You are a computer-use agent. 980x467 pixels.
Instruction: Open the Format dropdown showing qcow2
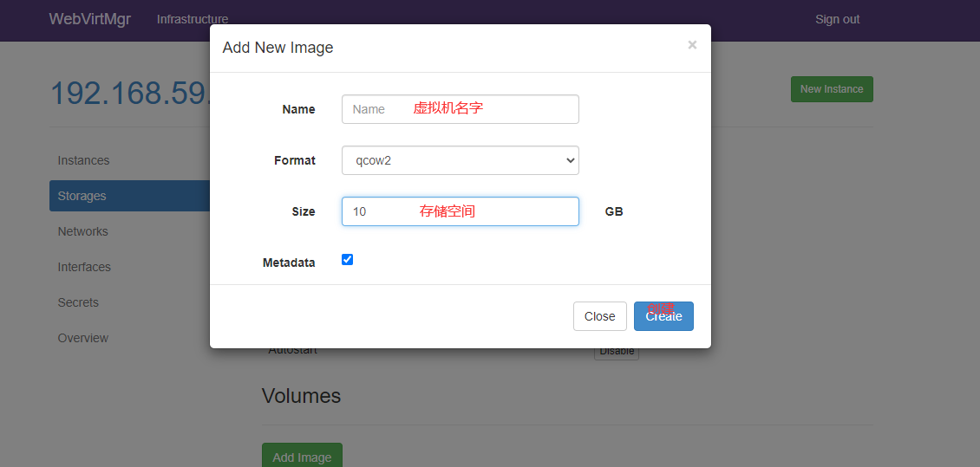pos(460,160)
